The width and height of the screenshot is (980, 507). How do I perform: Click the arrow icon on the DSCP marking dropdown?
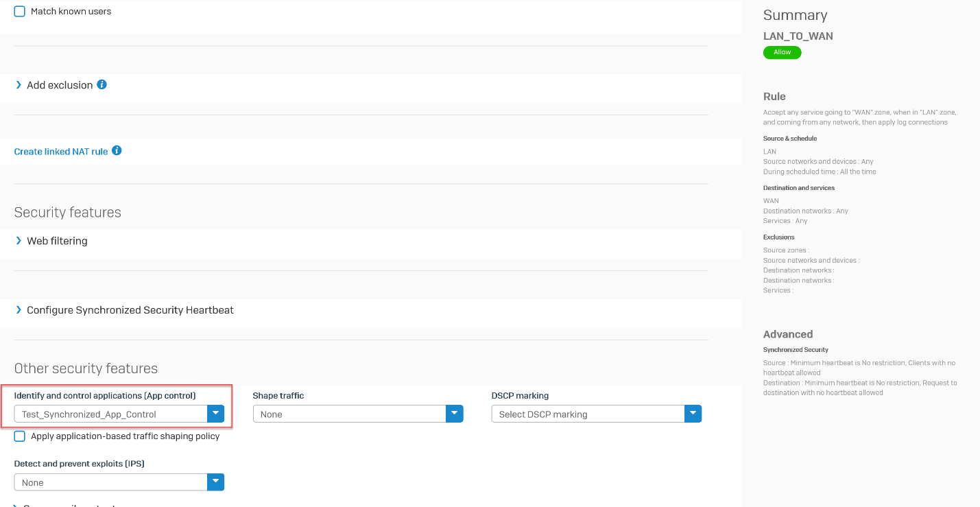pyautogui.click(x=693, y=414)
